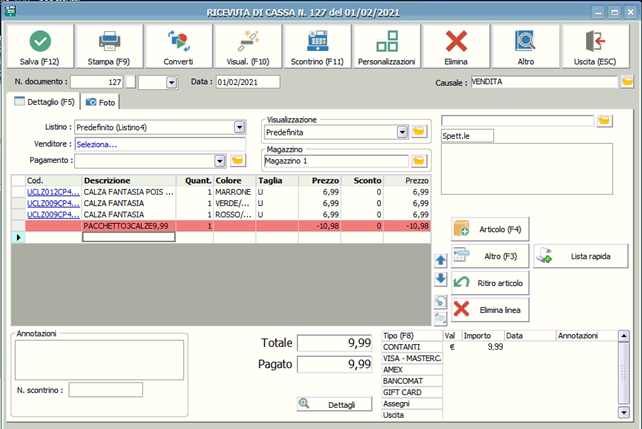Switch to Dettaglio (F5) tab

pyautogui.click(x=44, y=102)
